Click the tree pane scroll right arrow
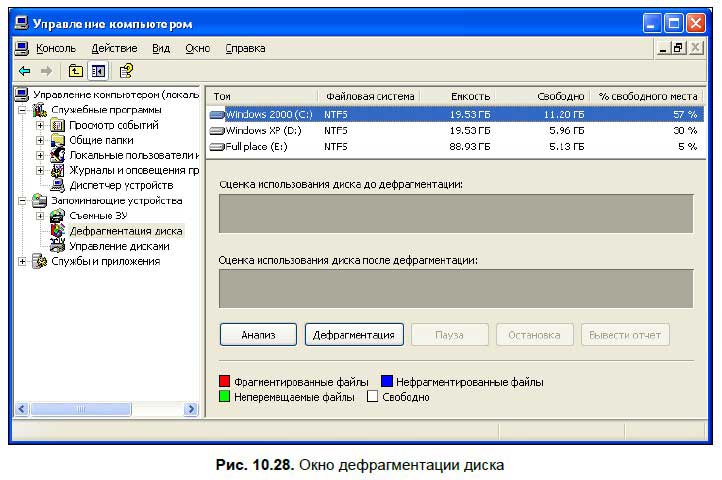The width and height of the screenshot is (722, 480). (x=191, y=409)
